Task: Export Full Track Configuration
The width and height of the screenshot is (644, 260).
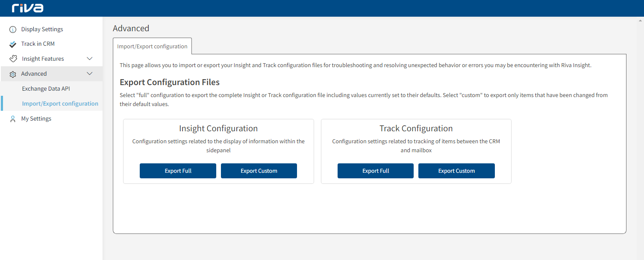Action: tap(376, 171)
